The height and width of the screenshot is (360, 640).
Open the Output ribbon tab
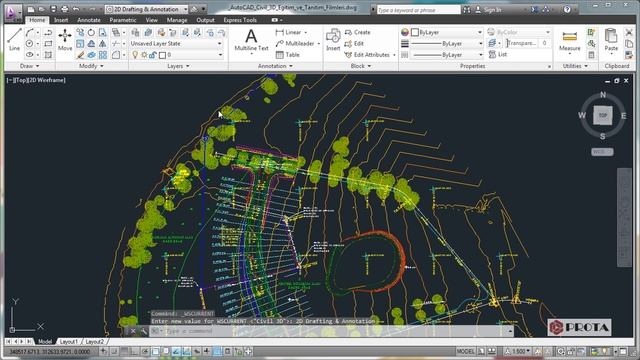(205, 20)
